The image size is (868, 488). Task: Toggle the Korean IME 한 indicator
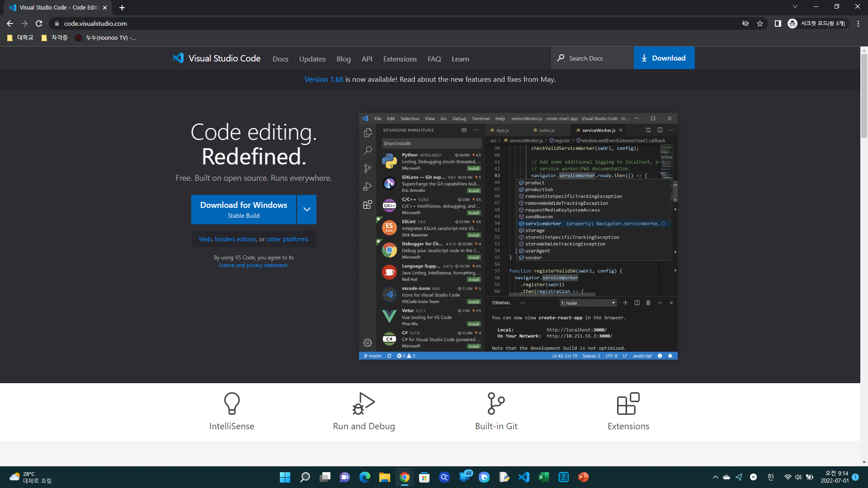coord(771,477)
